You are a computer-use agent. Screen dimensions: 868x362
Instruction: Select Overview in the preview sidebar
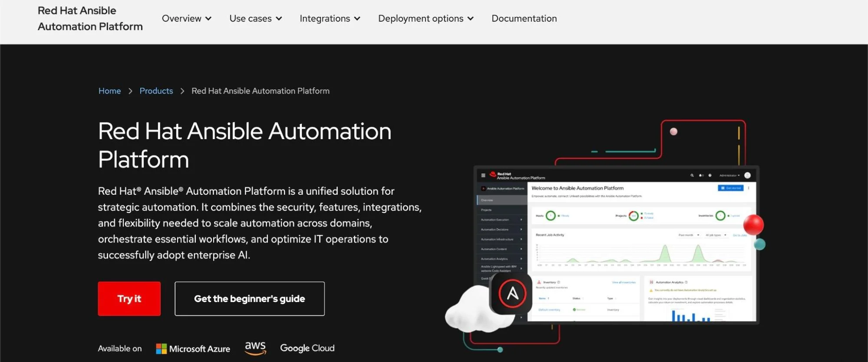[502, 200]
